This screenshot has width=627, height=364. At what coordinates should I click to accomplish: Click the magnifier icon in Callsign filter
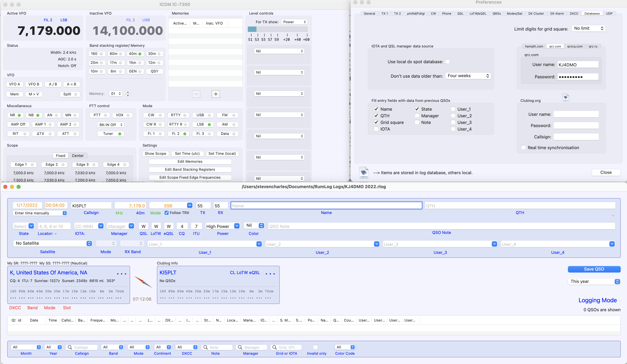[x=70, y=347]
